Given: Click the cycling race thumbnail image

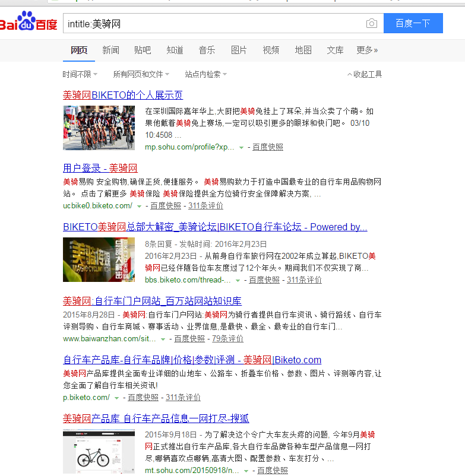Looking at the screenshot, I should 99,128.
